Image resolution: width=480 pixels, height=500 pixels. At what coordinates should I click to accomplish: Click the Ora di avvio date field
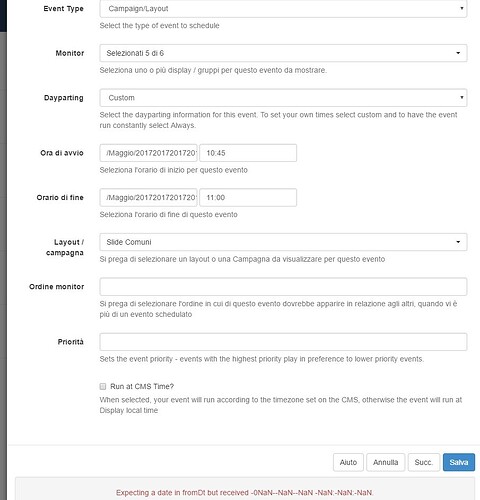[x=148, y=153]
